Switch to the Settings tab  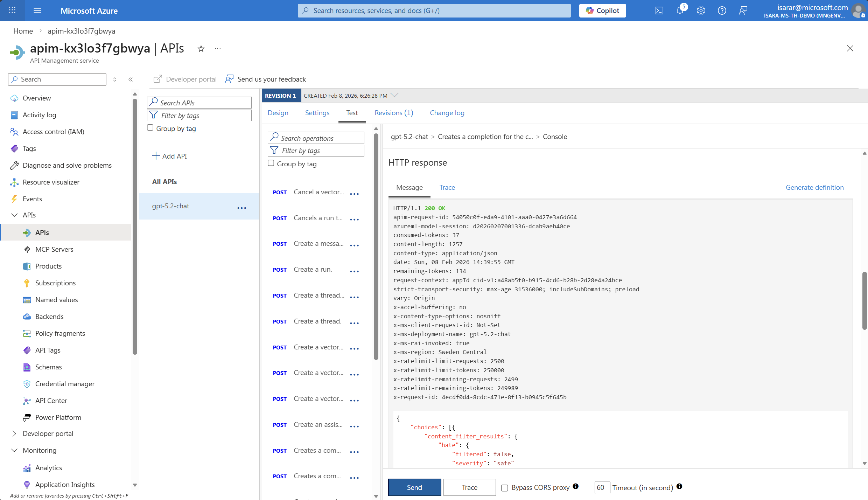point(317,113)
